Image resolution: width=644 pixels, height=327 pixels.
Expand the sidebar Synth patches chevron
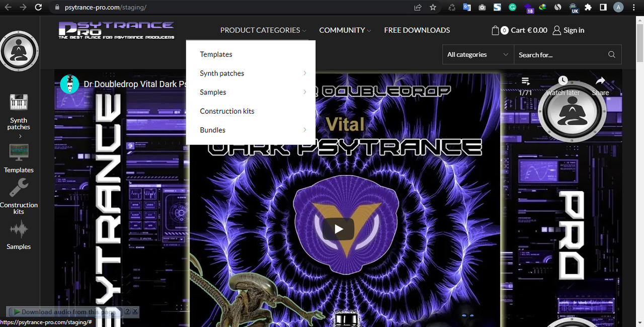pyautogui.click(x=20, y=136)
